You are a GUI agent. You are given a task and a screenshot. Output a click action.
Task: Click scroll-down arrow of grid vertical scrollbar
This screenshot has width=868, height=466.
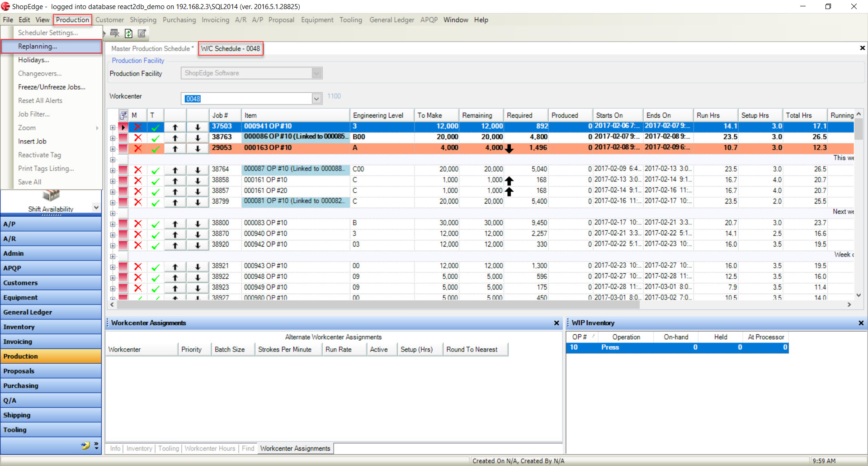(859, 295)
